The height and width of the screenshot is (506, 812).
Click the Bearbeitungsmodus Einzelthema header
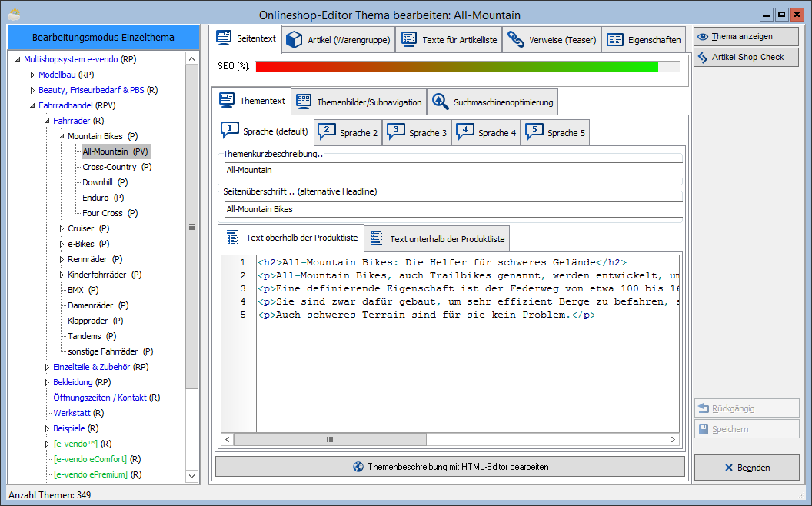coord(103,37)
